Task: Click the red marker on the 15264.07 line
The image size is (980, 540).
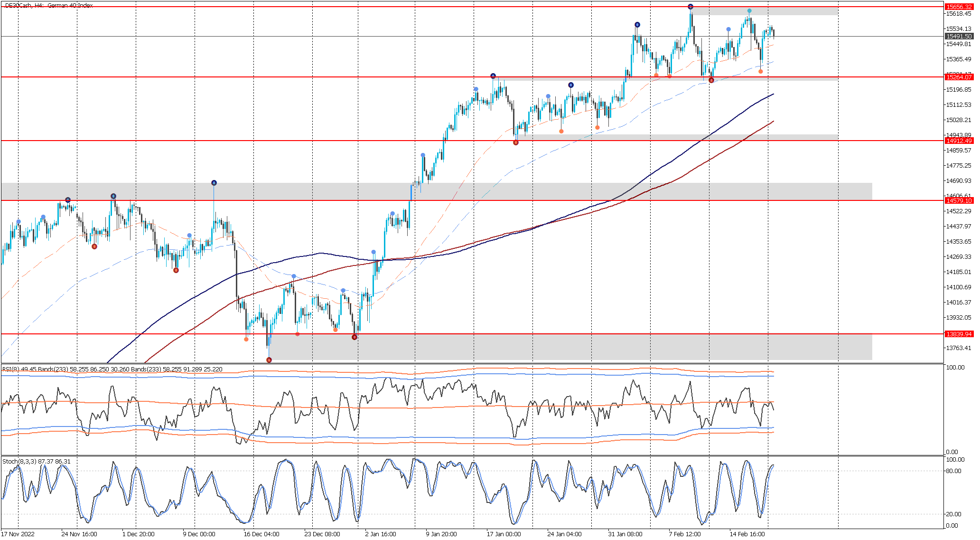Action: [x=711, y=80]
